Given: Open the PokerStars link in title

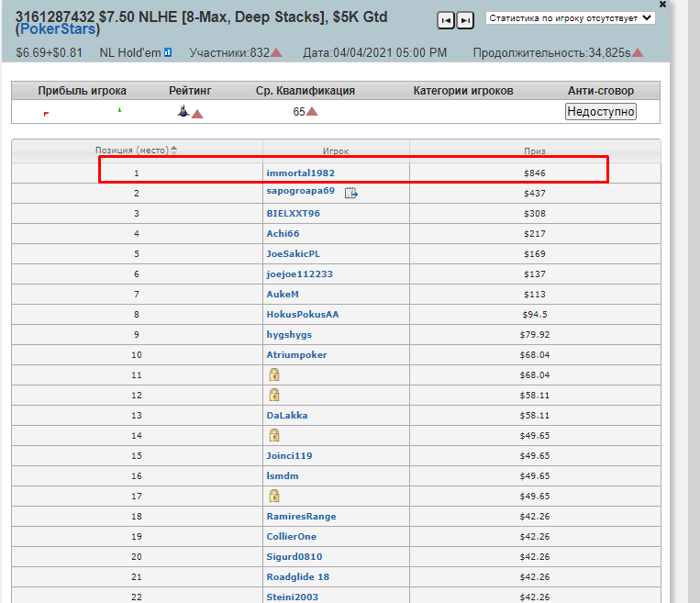Looking at the screenshot, I should [x=58, y=29].
